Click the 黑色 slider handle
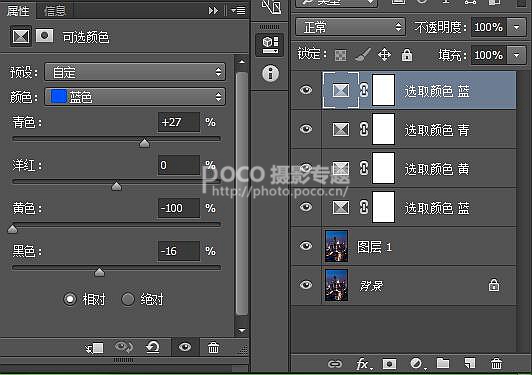 tap(99, 272)
